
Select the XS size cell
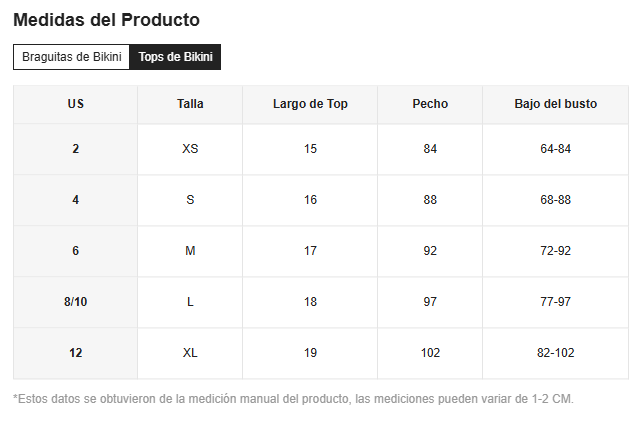pyautogui.click(x=190, y=149)
